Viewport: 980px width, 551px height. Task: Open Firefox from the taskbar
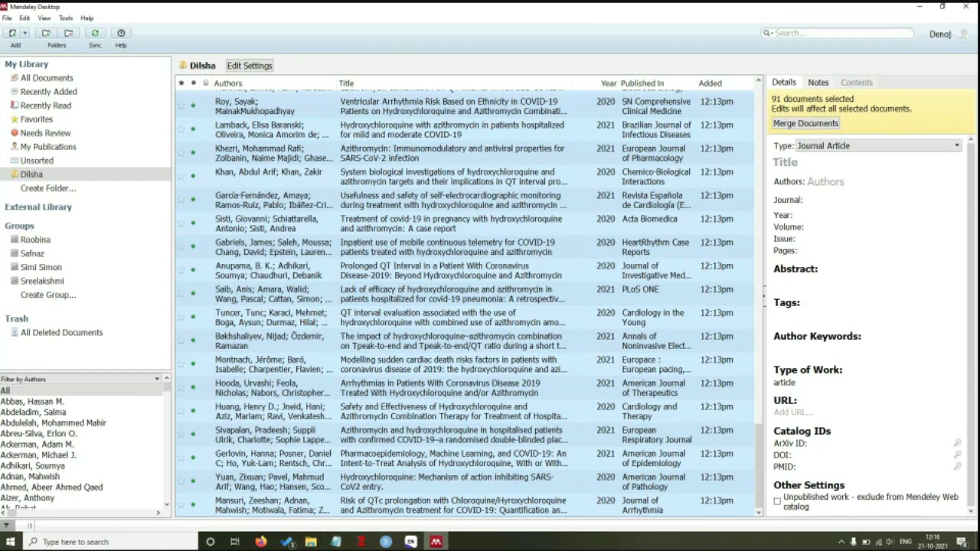coord(261,542)
